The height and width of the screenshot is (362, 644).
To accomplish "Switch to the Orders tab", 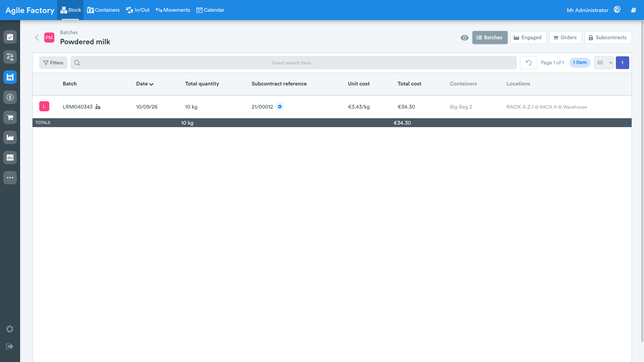I will point(566,38).
